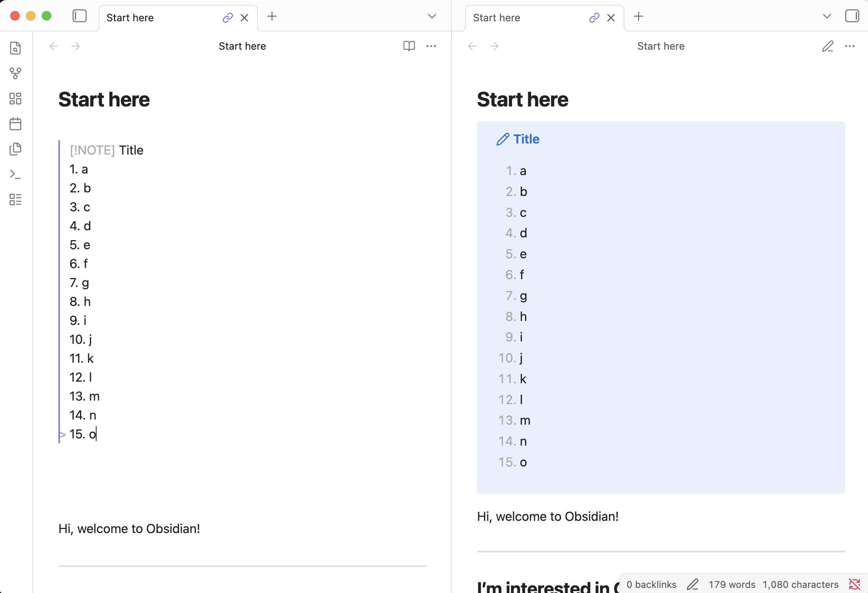Click 0 backlinks in status bar

[x=651, y=584]
